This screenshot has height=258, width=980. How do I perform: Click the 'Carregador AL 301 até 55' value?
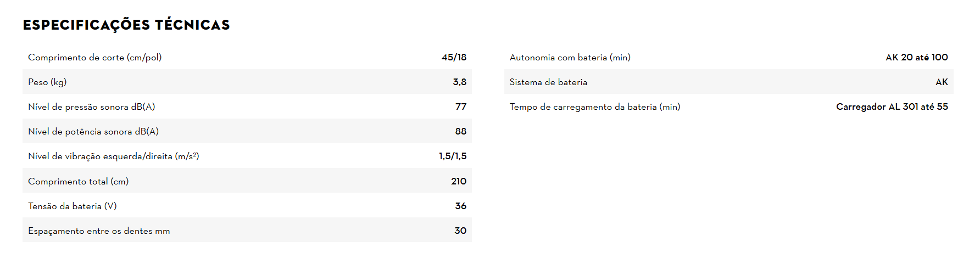coord(892,106)
